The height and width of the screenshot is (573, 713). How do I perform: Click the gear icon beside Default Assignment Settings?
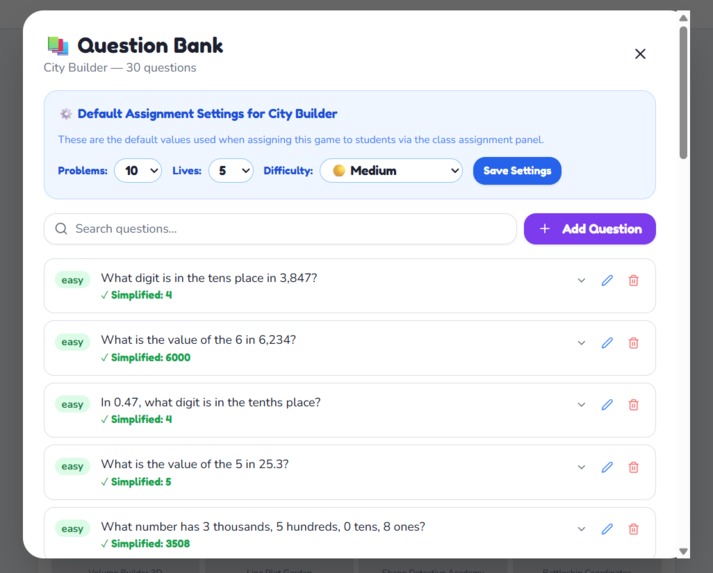pyautogui.click(x=66, y=114)
